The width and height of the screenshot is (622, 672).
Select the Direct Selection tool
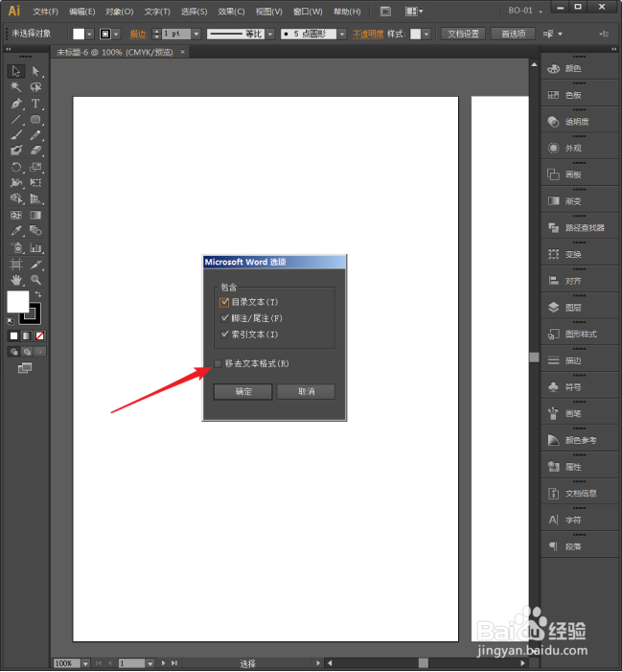tap(35, 71)
